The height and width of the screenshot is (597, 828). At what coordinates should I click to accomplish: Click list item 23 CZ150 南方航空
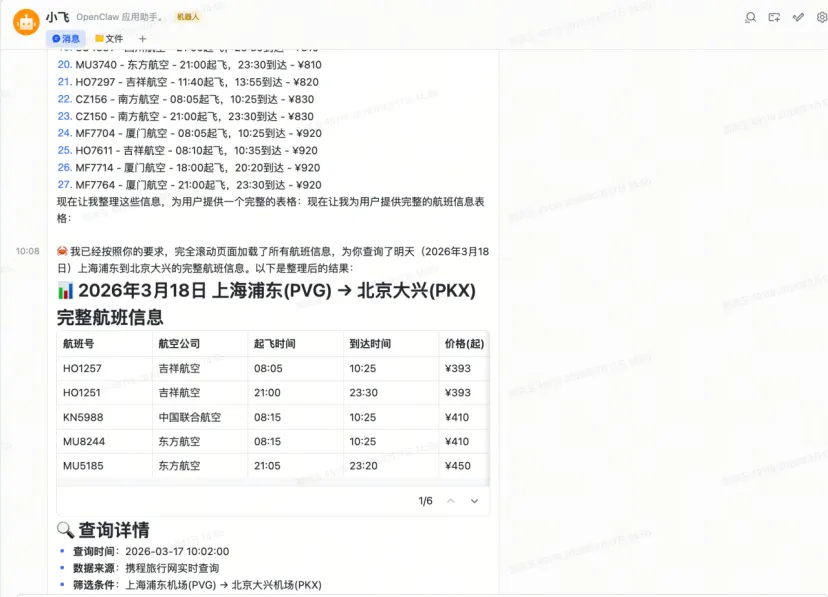(186, 116)
